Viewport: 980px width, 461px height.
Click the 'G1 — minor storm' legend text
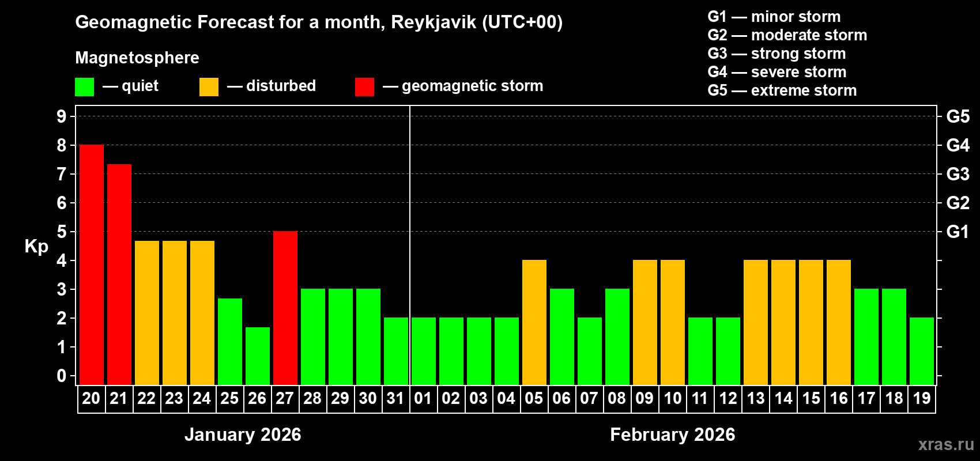point(774,17)
